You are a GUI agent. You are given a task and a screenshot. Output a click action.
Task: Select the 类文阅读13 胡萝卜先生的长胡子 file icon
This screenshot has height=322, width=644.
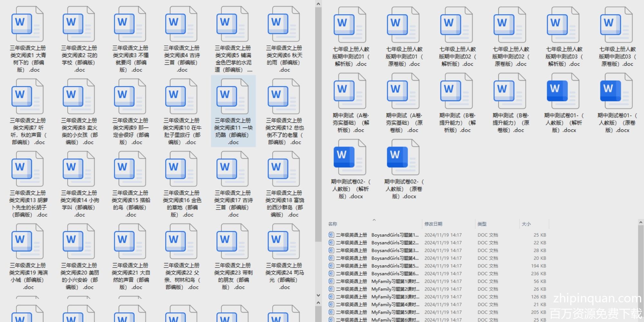[27, 169]
